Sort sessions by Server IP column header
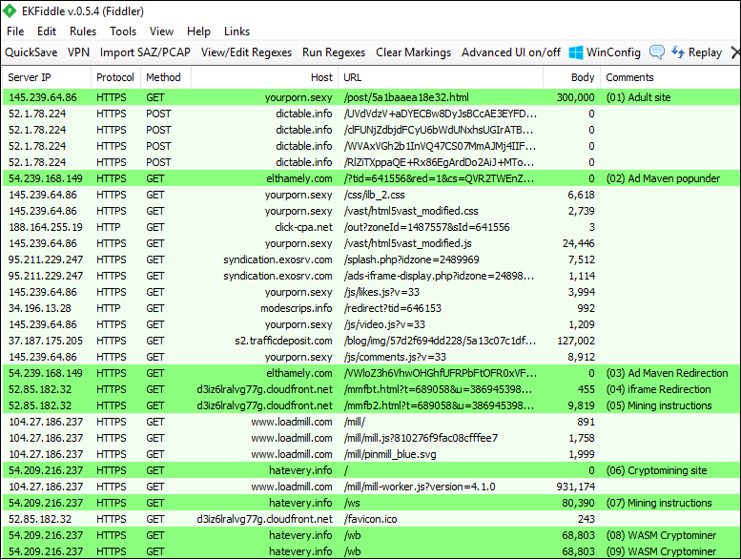The image size is (741, 560). point(30,77)
